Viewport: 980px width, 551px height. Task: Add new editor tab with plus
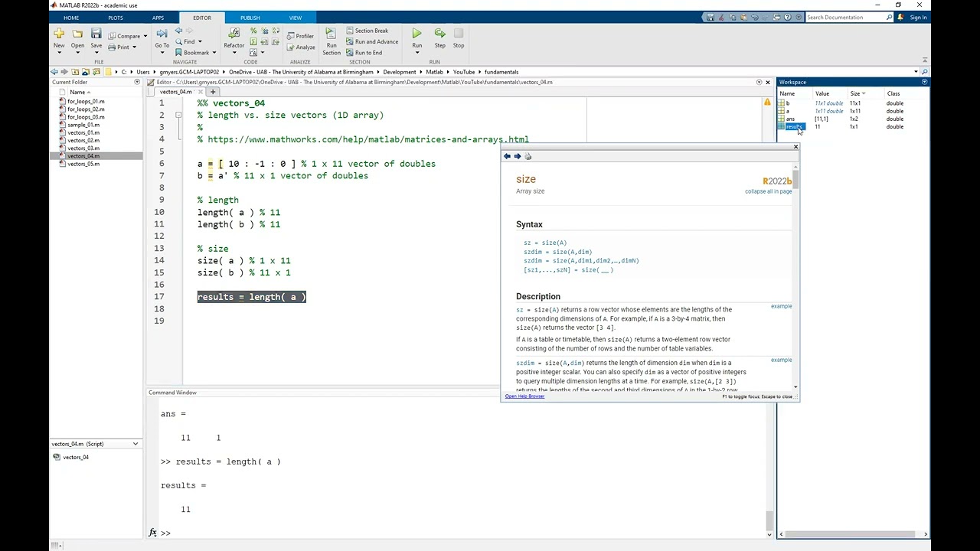coord(213,92)
